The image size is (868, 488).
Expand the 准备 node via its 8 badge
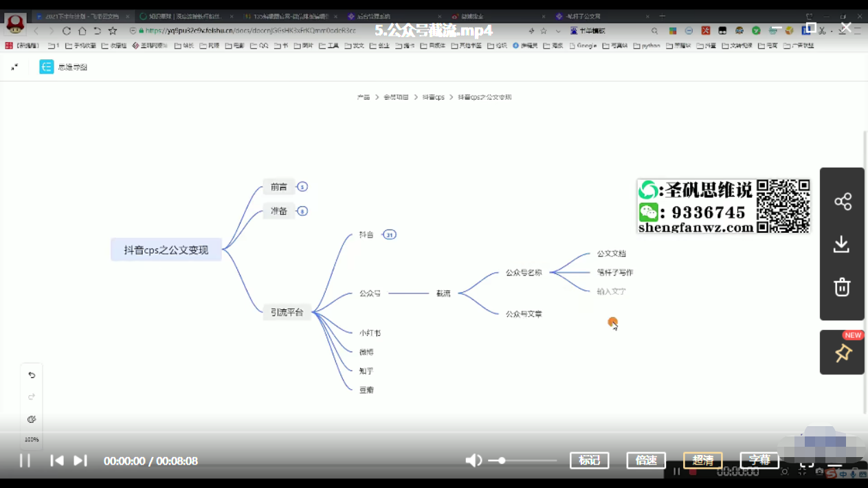pos(302,211)
